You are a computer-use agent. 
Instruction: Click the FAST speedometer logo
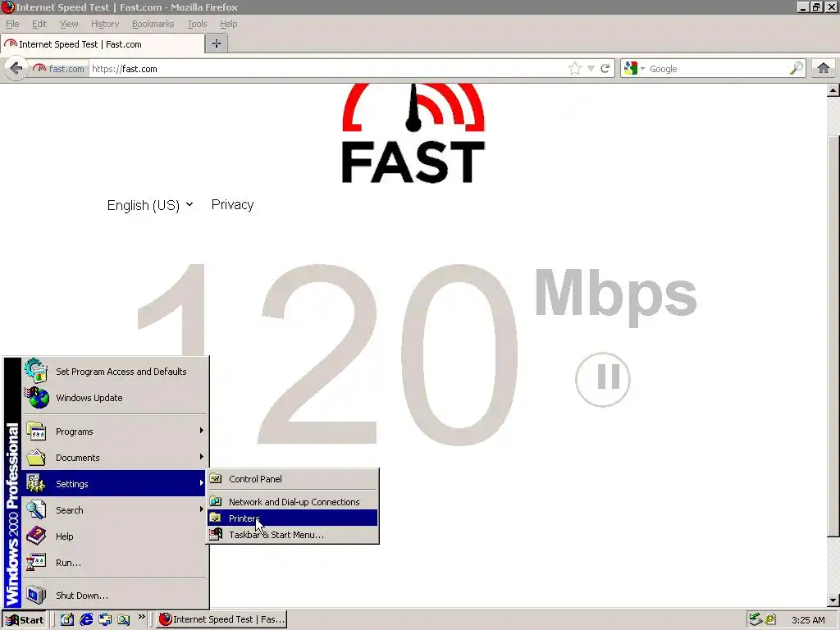(x=413, y=134)
